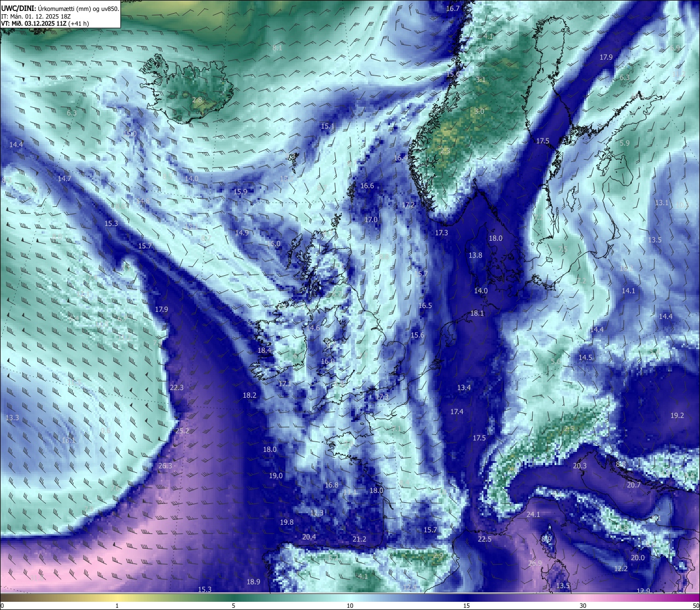The width and height of the screenshot is (700, 610).
Task: Click the 13.1 value on the map
Action: pyautogui.click(x=662, y=203)
